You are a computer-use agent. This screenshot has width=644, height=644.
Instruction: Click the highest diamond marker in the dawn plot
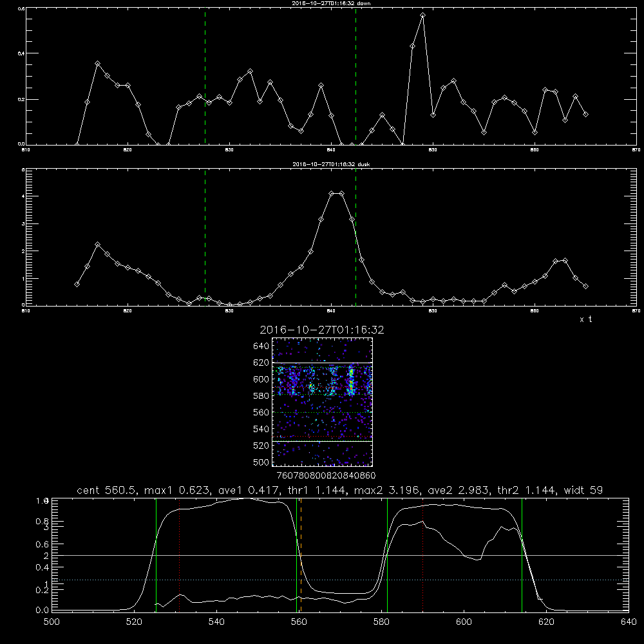422,15
